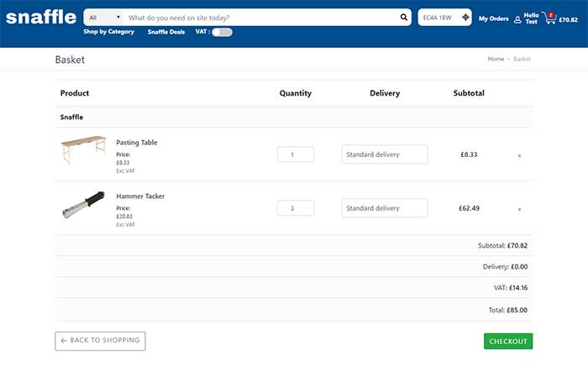Click the Pasting Table thumbnail
The width and height of the screenshot is (588, 365).
pos(84,149)
